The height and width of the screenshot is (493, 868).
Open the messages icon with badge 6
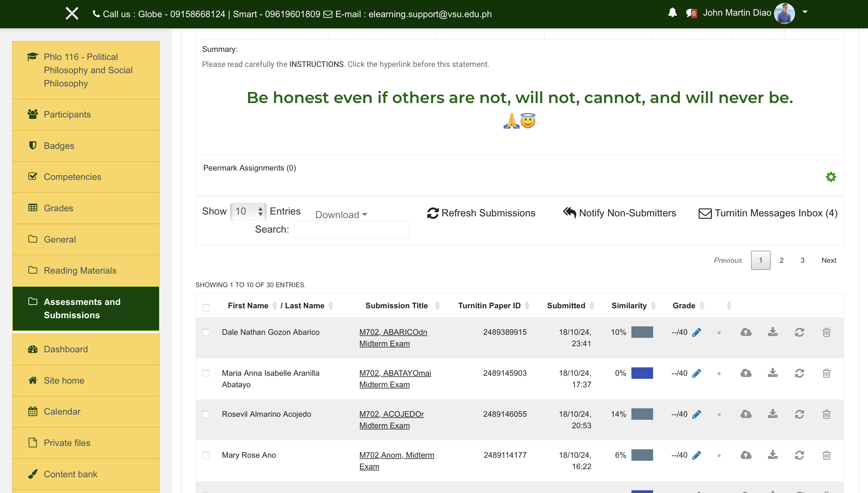690,13
